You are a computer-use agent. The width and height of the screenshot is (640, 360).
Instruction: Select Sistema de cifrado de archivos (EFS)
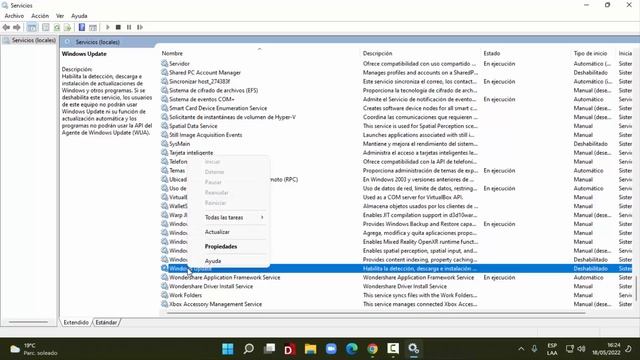tap(213, 90)
